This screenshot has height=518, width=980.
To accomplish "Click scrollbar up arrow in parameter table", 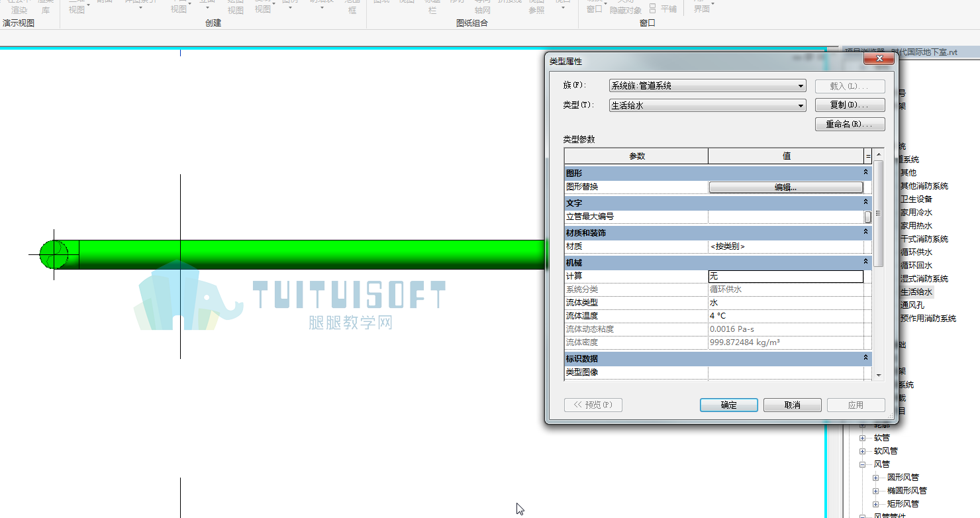I will point(879,154).
